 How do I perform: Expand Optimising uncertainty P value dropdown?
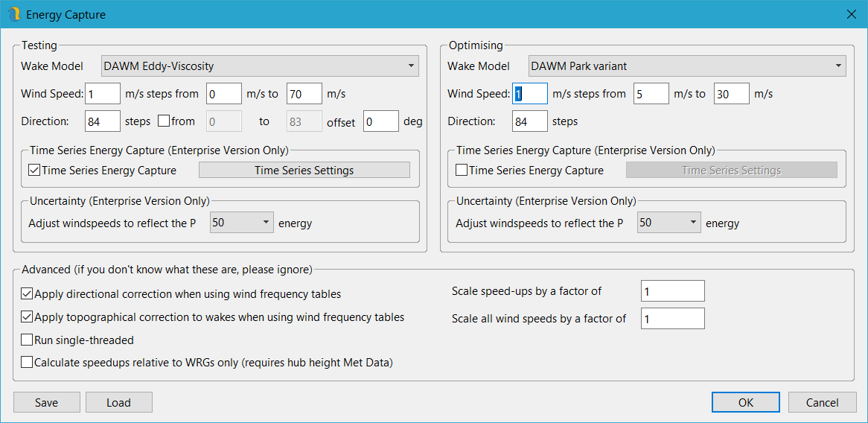click(668, 223)
